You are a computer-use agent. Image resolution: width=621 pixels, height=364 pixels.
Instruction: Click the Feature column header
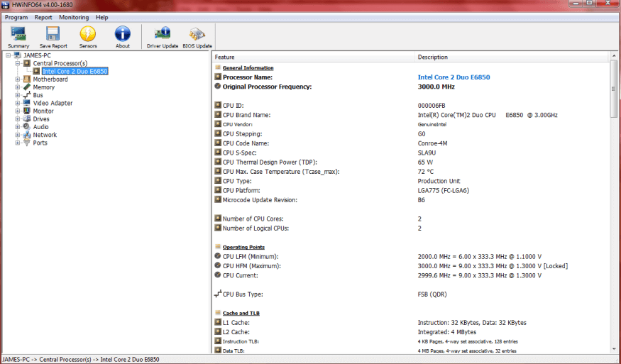tap(313, 57)
